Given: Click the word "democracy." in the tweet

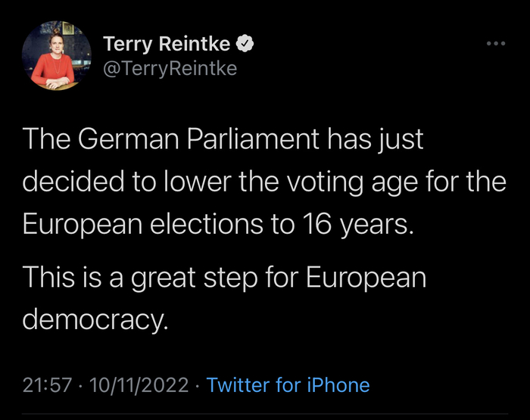Looking at the screenshot, I should 96,319.
